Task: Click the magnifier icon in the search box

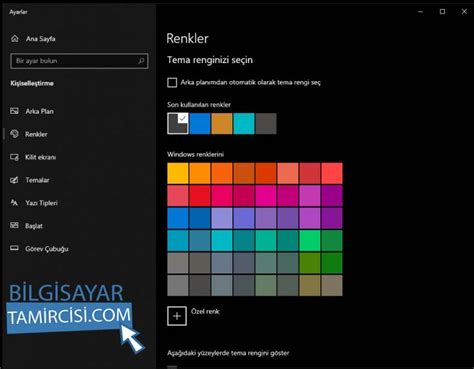Action: tap(141, 61)
